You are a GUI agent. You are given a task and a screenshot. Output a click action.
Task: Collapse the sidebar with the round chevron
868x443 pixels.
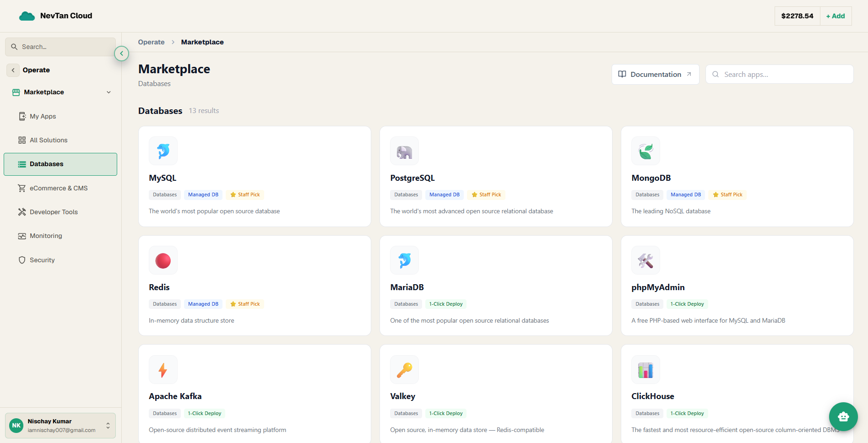pos(121,54)
